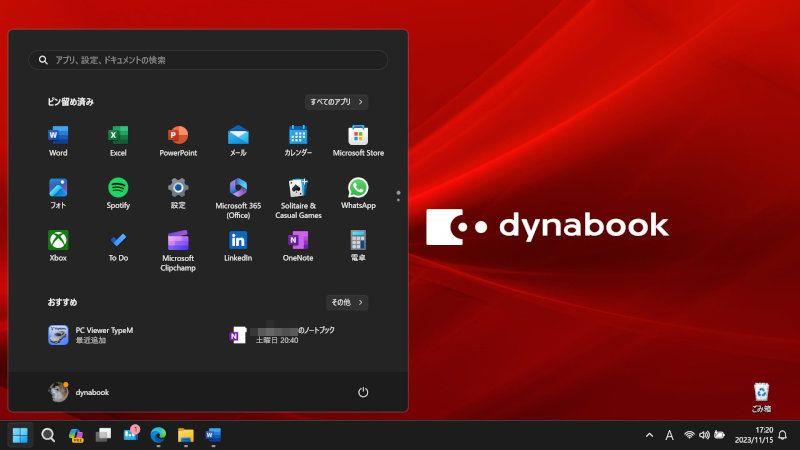The image size is (800, 450).
Task: Open the recommended OneNote notebook item
Action: pyautogui.click(x=282, y=335)
